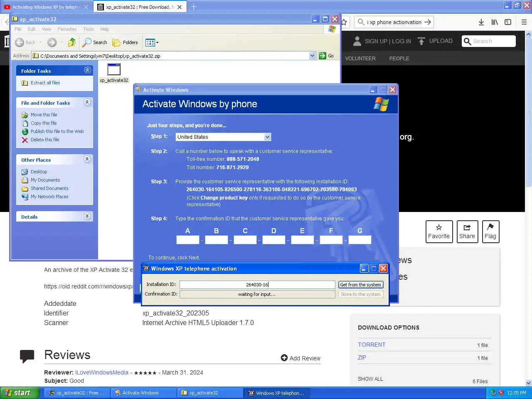
Task: Click the Favorite star button
Action: coord(439,232)
